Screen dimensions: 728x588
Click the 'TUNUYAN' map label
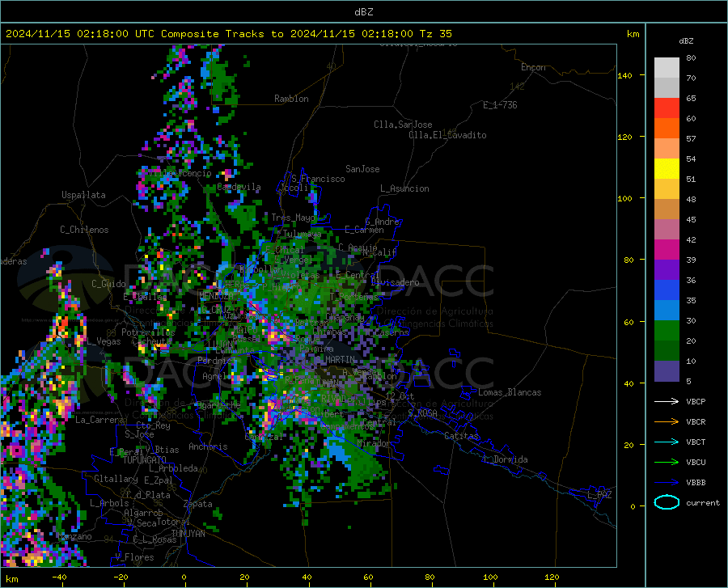188,534
